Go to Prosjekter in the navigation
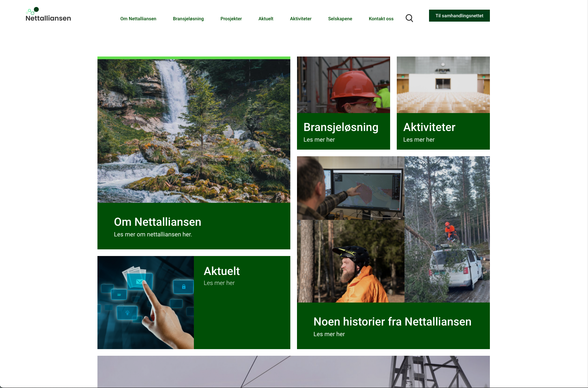This screenshot has height=388, width=588. 231,19
